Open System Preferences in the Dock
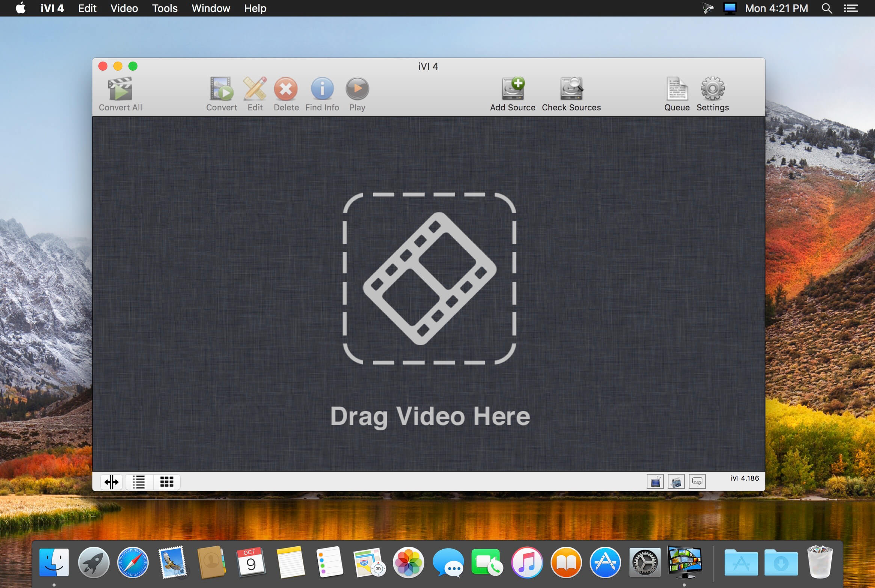The width and height of the screenshot is (875, 588). [x=645, y=562]
